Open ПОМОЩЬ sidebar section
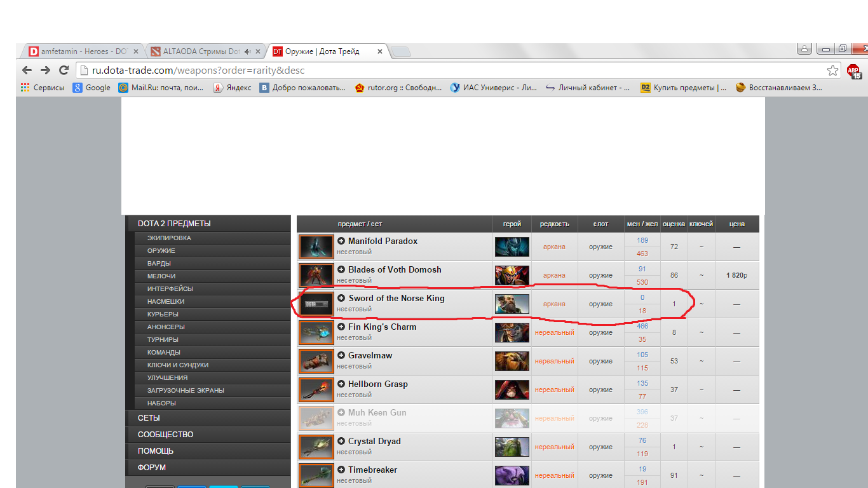Viewport: 868px width, 488px height. pyautogui.click(x=208, y=451)
